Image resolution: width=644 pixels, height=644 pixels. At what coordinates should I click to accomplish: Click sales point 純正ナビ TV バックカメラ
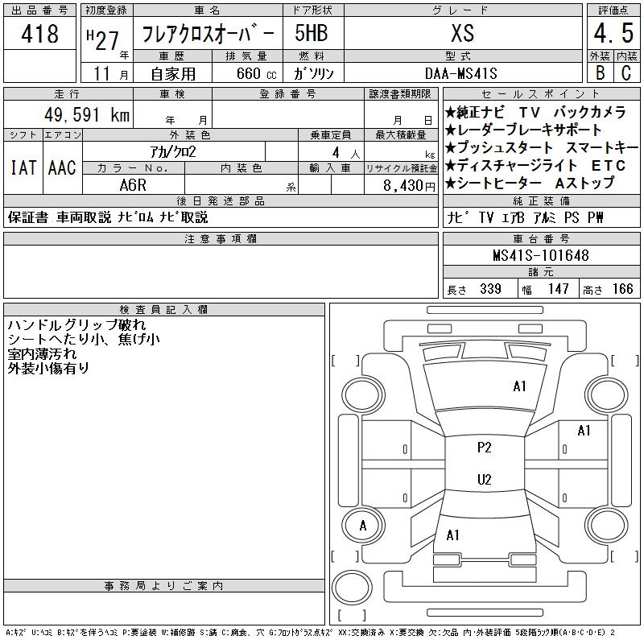pyautogui.click(x=535, y=112)
